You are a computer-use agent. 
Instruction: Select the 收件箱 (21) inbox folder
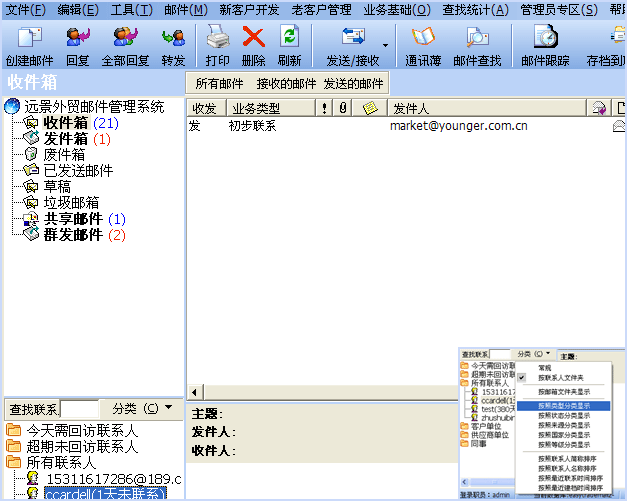81,123
